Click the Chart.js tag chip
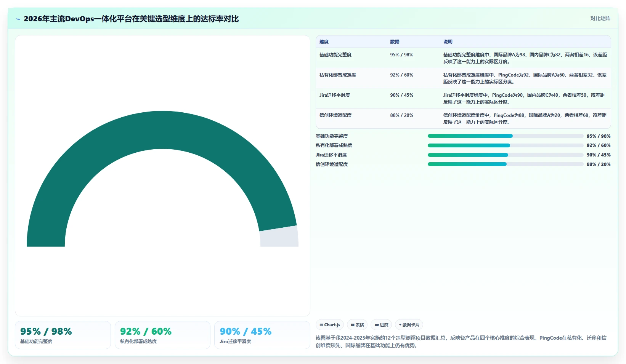This screenshot has width=626, height=364. pos(330,325)
